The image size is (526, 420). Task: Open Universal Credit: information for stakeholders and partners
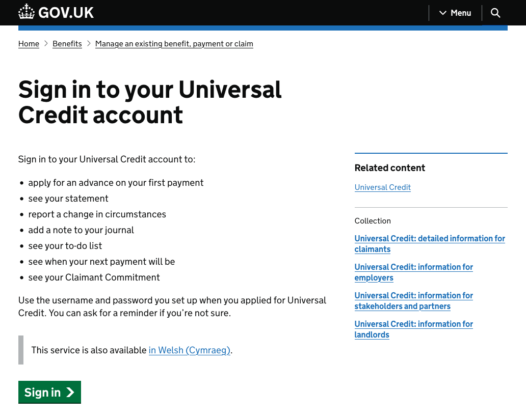point(413,300)
